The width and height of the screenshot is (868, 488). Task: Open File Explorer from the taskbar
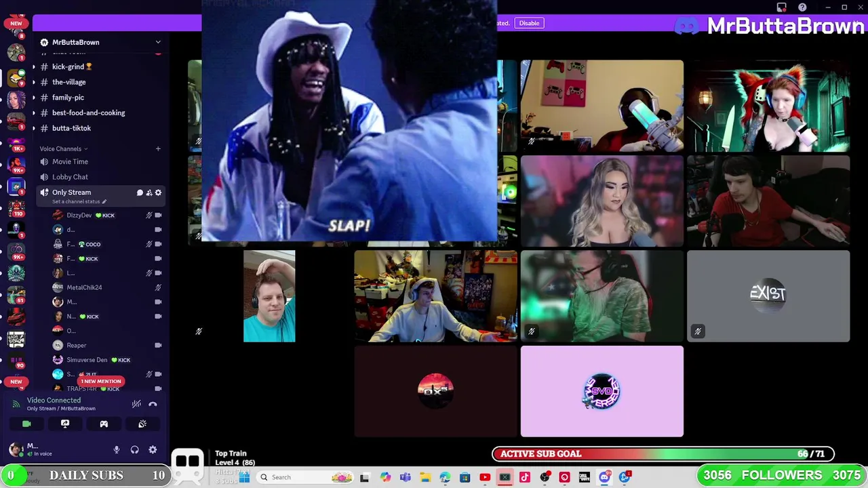[425, 477]
